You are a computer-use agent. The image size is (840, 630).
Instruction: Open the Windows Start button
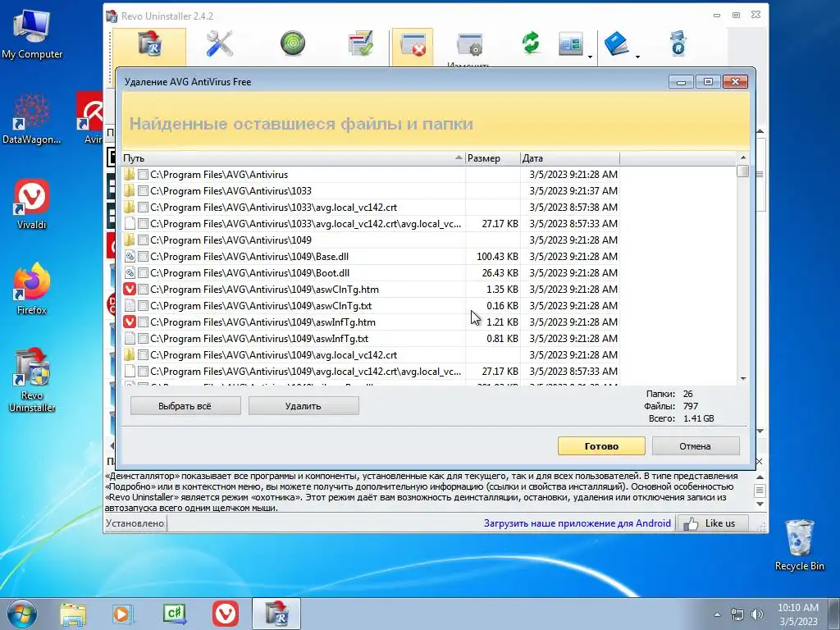[x=21, y=614]
